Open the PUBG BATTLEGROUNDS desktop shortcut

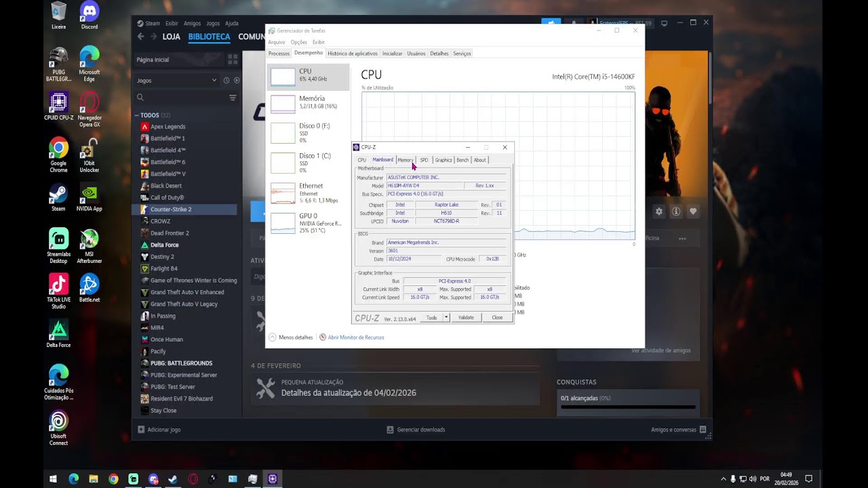58,64
